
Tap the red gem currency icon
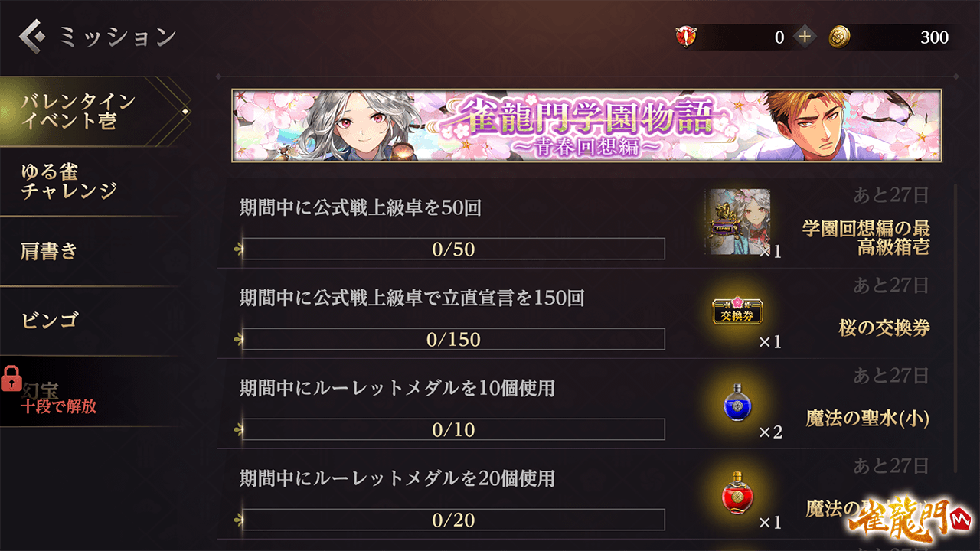point(686,37)
